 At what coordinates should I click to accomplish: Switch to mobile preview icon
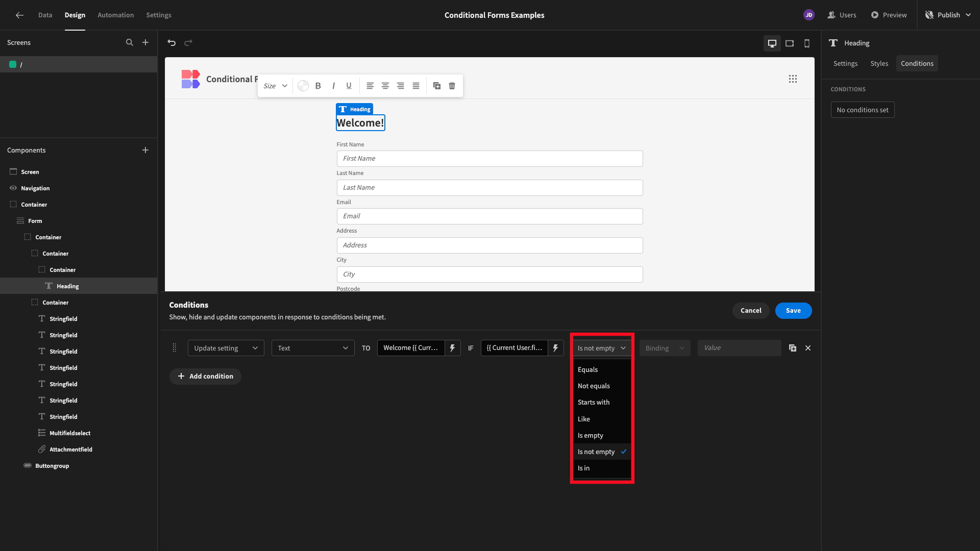pyautogui.click(x=807, y=43)
